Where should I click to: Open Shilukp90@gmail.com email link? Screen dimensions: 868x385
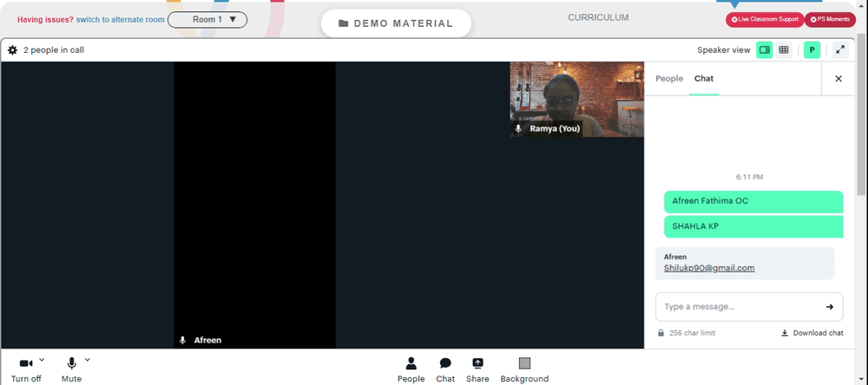[x=709, y=268]
